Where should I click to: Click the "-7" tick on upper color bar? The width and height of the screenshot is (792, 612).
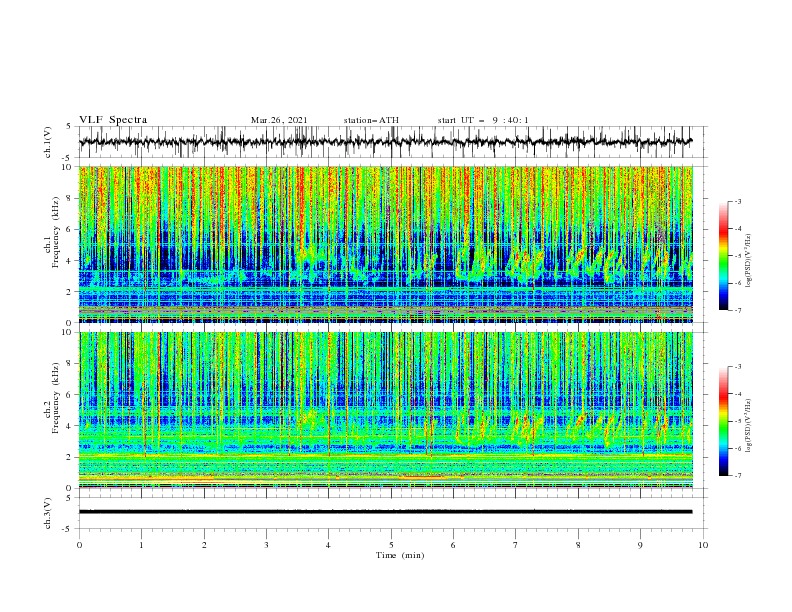[737, 310]
